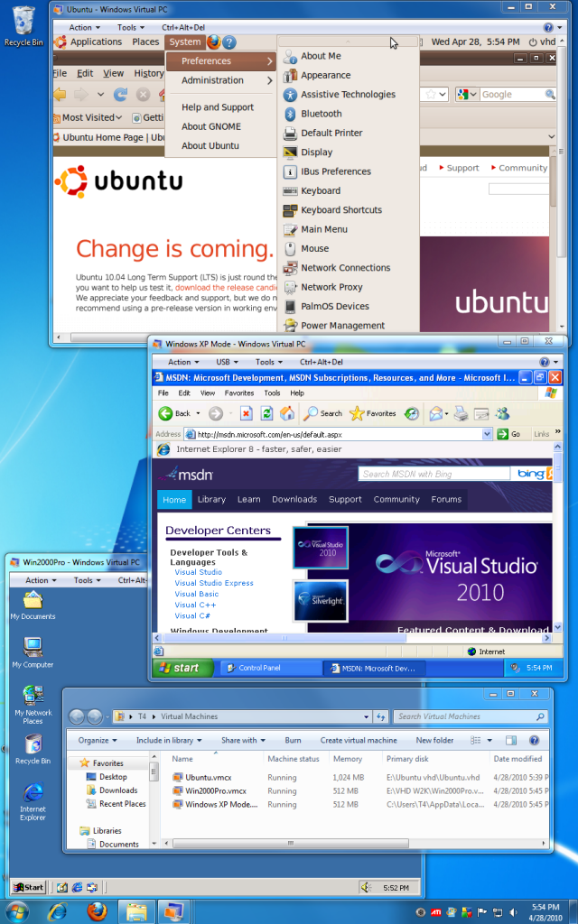This screenshot has width=578, height=924.
Task: Open the Administration submenu under System
Action: 222,80
